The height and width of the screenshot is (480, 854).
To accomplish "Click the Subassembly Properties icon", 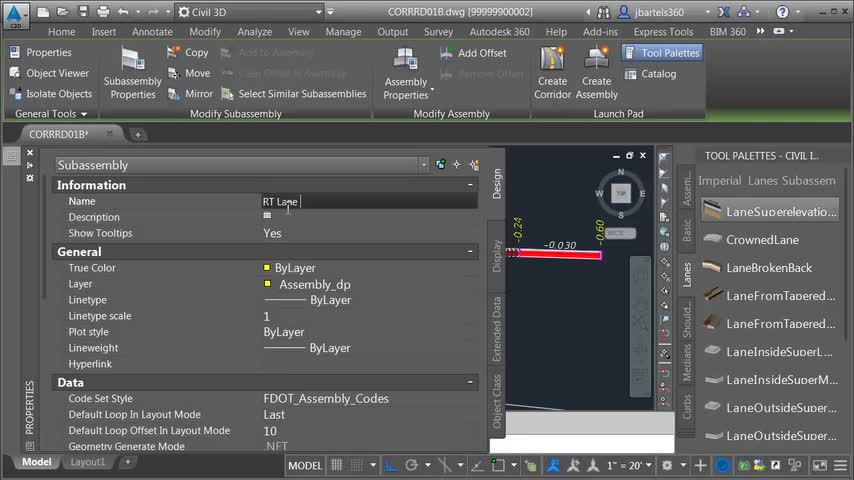I will click(132, 60).
